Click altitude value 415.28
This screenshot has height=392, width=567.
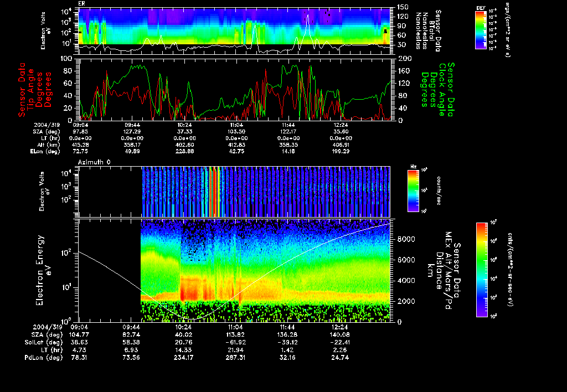80,145
